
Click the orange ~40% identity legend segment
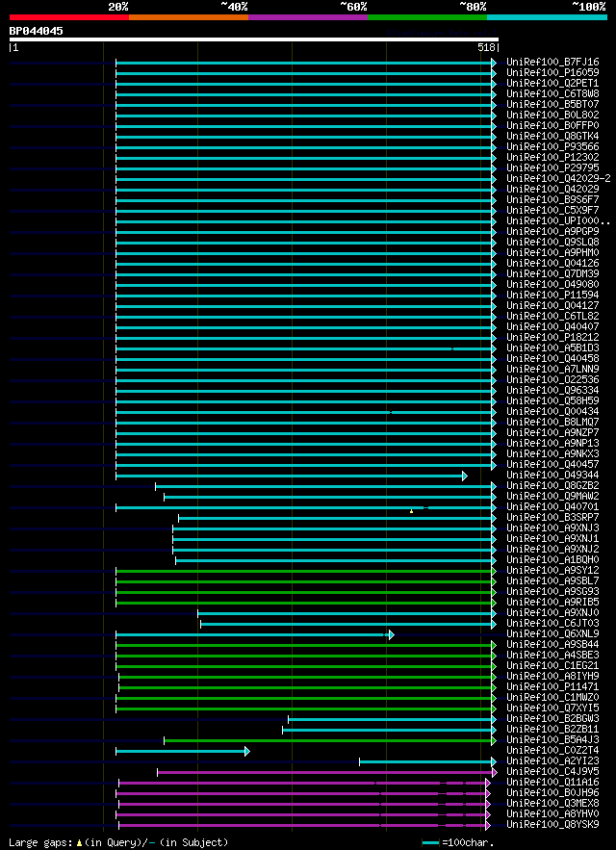189,17
